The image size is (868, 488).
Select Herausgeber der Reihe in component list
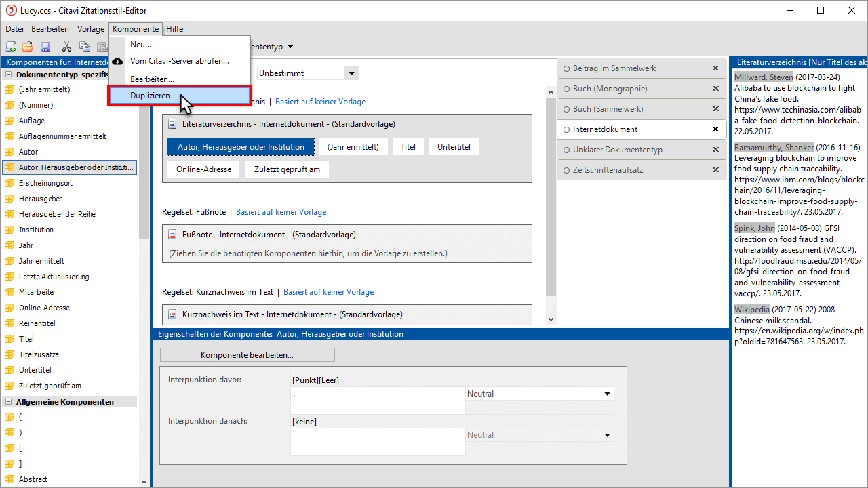click(x=57, y=214)
